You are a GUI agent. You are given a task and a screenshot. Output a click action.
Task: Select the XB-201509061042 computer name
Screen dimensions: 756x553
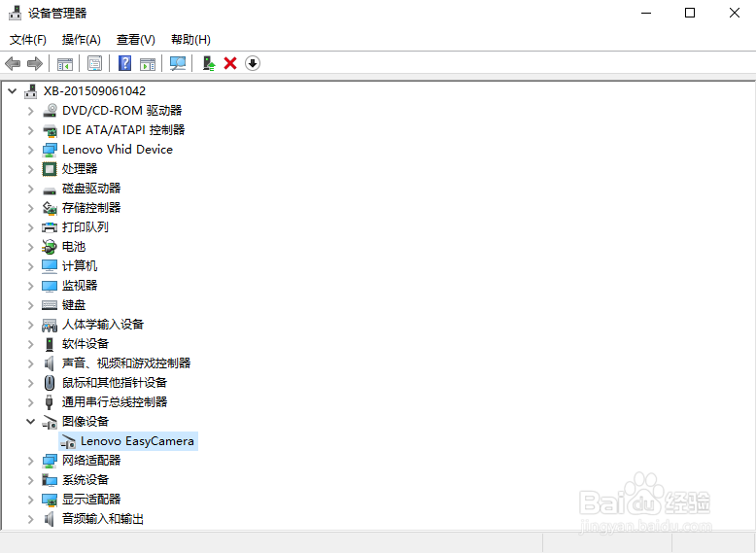click(x=94, y=90)
